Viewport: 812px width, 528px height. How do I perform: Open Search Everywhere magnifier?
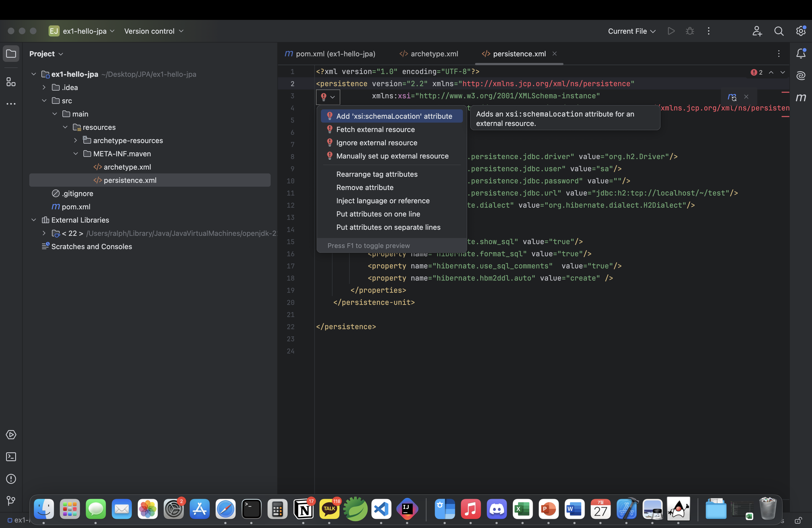[x=779, y=31]
